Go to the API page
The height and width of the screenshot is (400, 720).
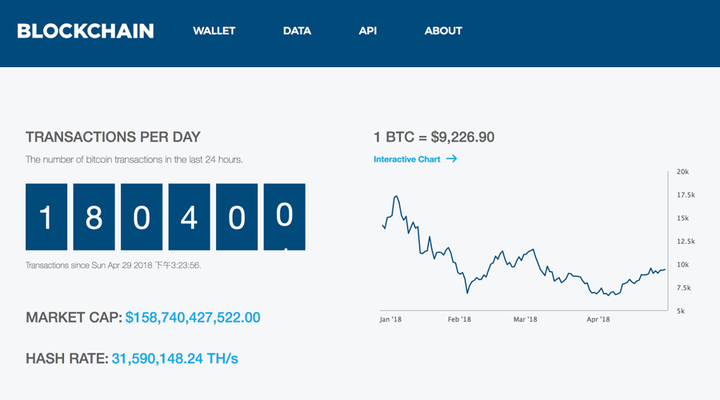tap(368, 31)
